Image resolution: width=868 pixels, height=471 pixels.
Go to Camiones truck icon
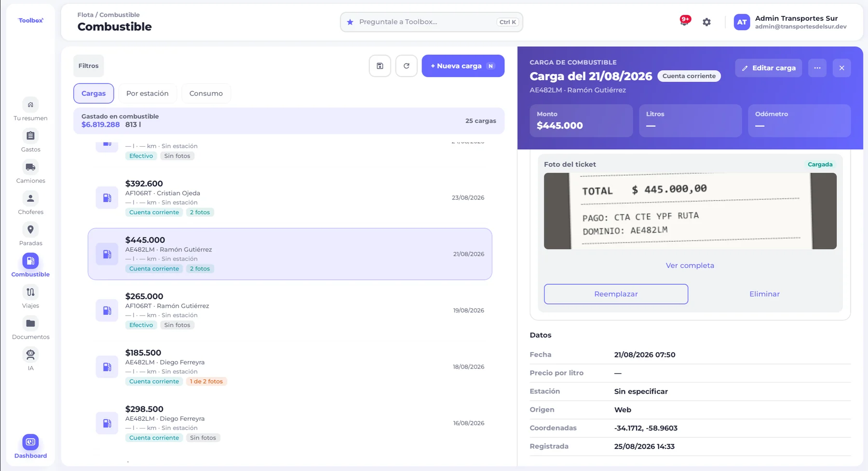30,167
